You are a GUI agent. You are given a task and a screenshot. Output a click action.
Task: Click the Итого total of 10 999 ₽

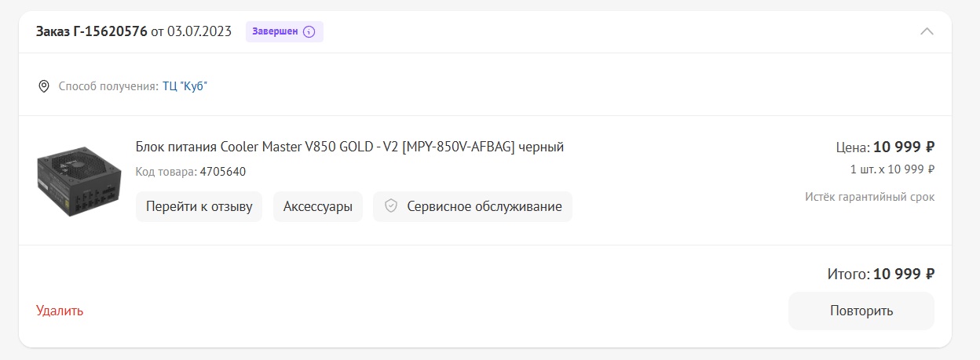click(x=881, y=274)
